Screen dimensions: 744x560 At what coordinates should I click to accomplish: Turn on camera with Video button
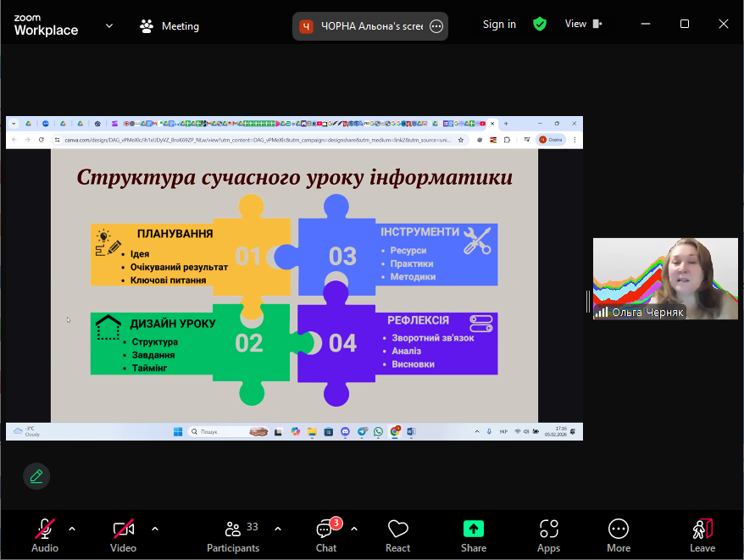click(x=123, y=535)
